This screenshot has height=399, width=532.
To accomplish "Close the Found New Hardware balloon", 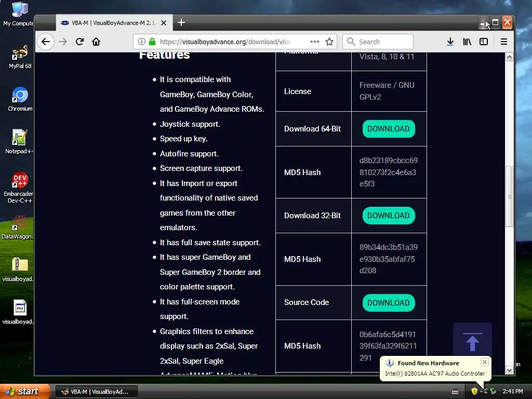I will 485,362.
